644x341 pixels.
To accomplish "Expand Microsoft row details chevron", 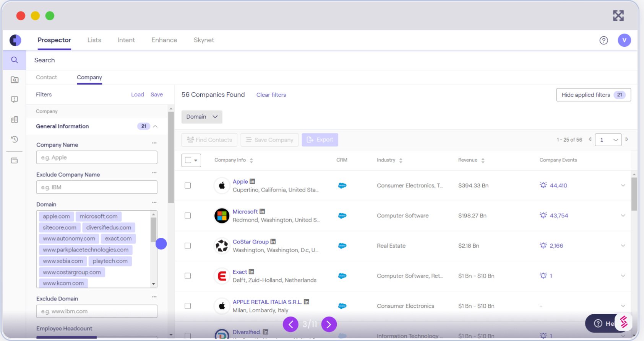I will (x=623, y=215).
